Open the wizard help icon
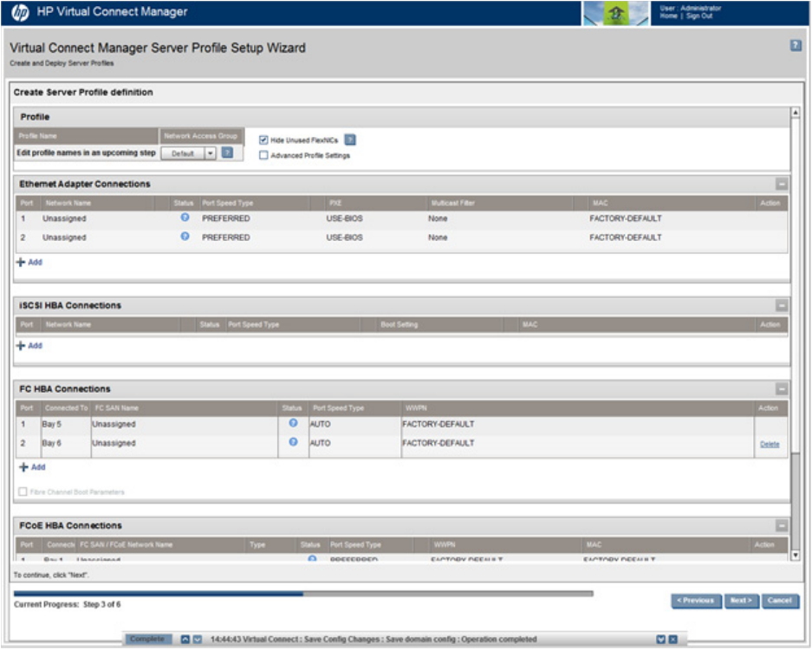Viewport: 812px width, 650px height. [x=796, y=46]
